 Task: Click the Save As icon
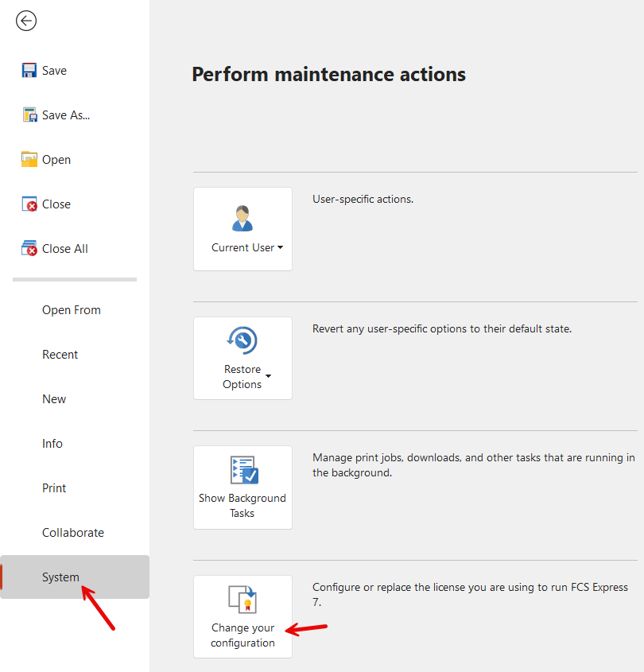click(30, 115)
